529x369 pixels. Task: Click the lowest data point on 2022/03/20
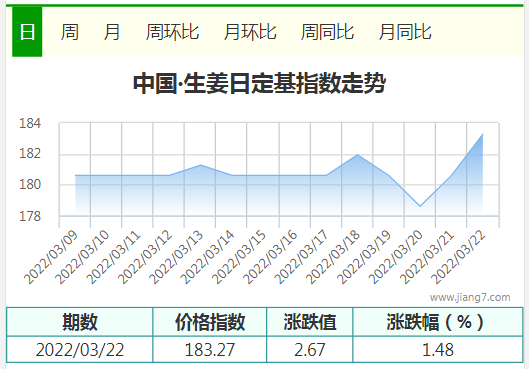point(420,206)
